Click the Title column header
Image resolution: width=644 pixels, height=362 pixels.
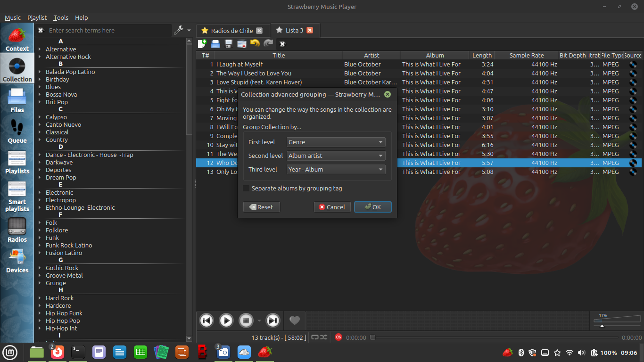(279, 55)
